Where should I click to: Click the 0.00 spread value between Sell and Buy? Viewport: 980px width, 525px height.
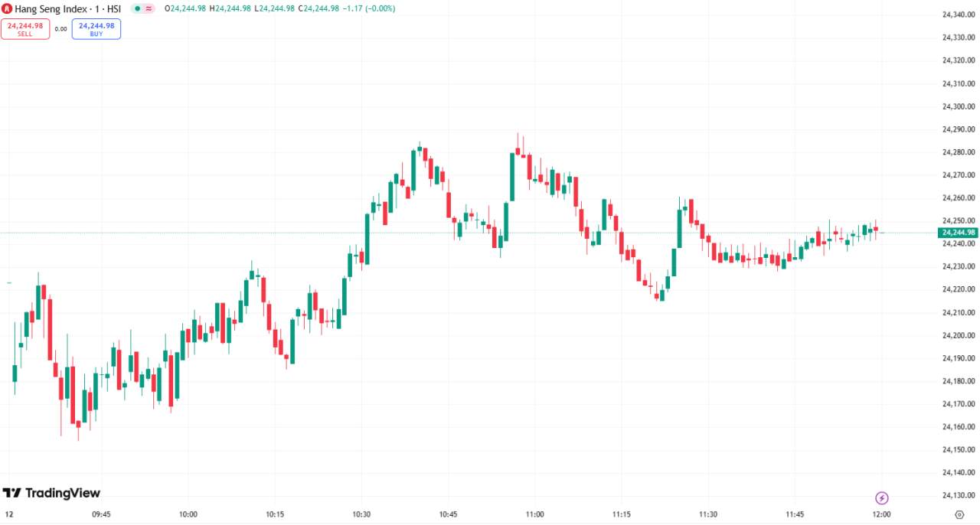coord(61,29)
